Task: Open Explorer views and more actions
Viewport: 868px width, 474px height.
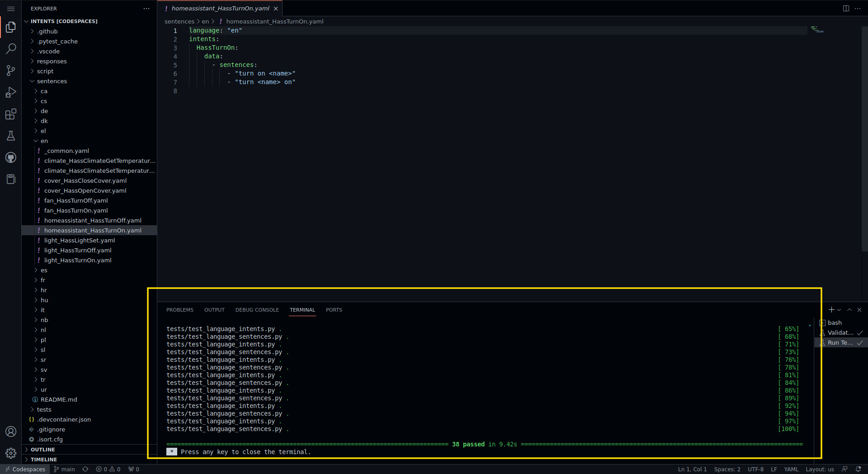Action: [x=146, y=9]
